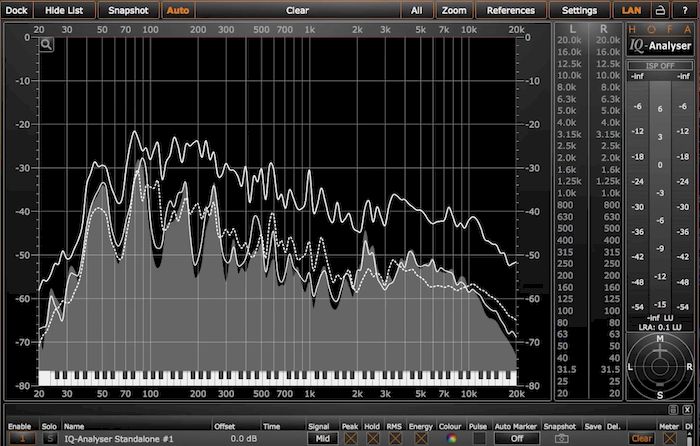Click the magnifier icon on the spectrum graph

46,45
